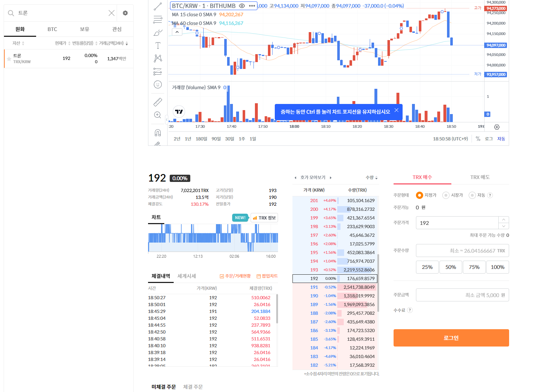This screenshot has width=538, height=392.
Task: Set chart range to 1주
Action: 242,139
